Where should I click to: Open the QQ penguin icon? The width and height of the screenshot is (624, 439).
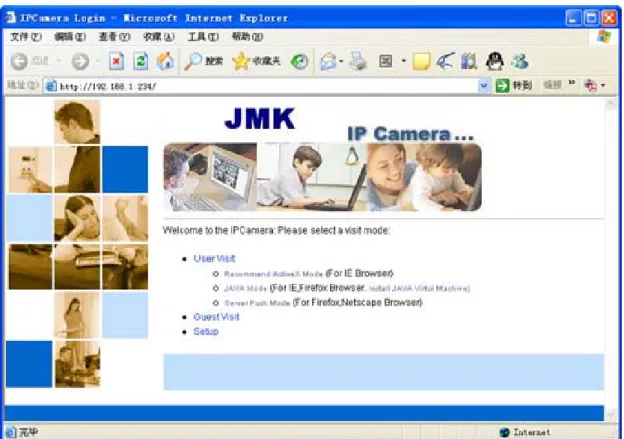click(495, 61)
